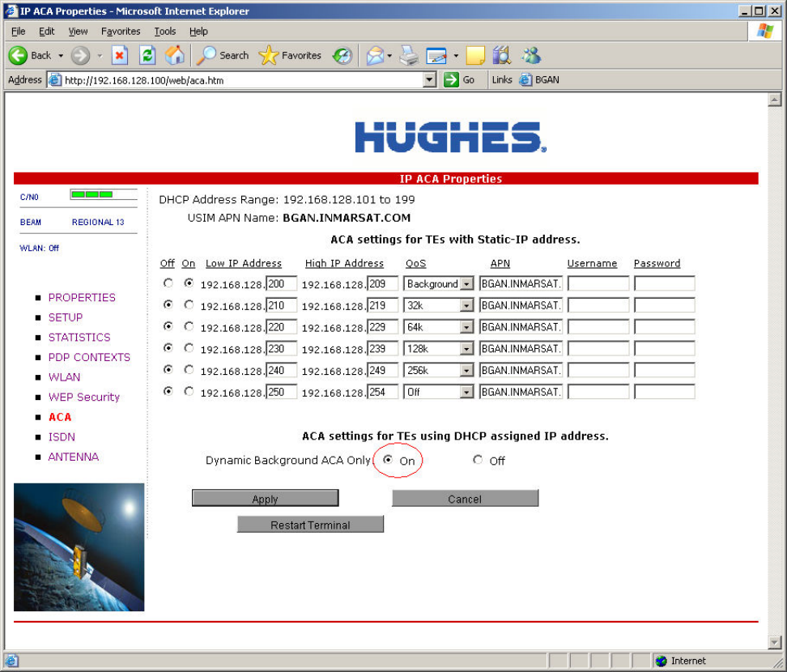787x672 pixels.
Task: Click the Messenger people icon
Action: point(531,55)
